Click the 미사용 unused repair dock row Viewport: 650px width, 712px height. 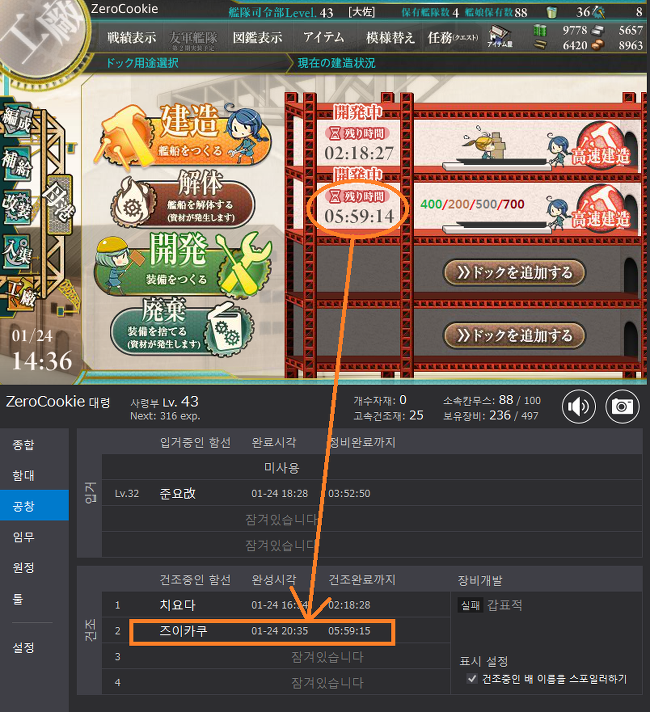click(x=372, y=467)
